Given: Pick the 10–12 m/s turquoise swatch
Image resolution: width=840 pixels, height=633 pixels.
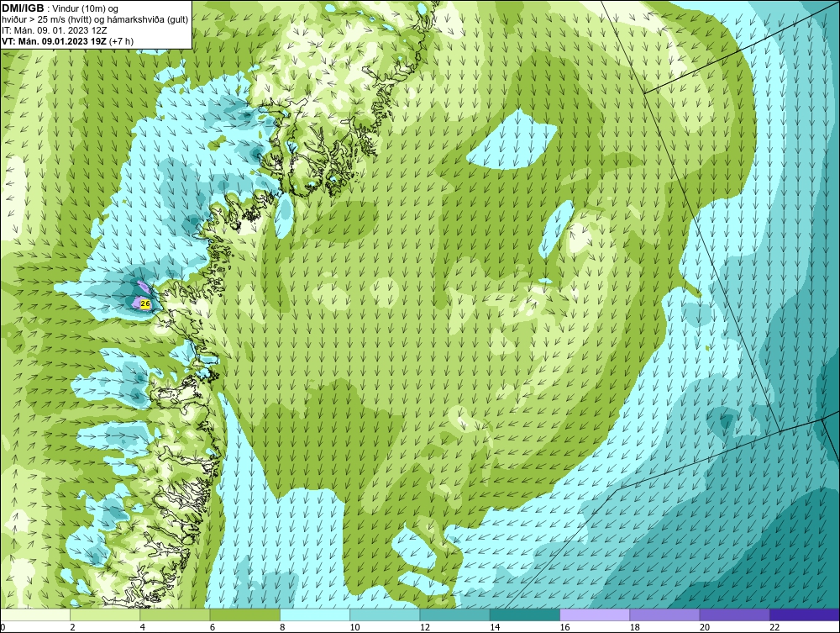Looking at the screenshot, I should pos(385,615).
